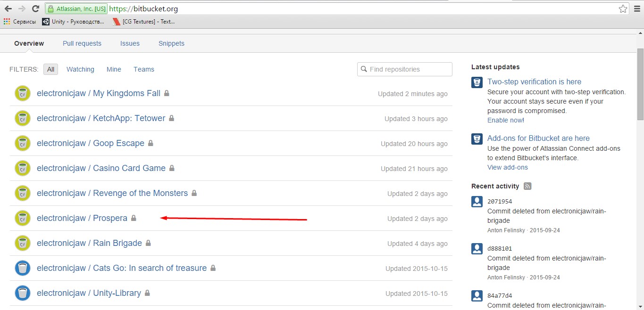The image size is (644, 310).
Task: Click Cats Go repository blue bucket avatar
Action: (x=23, y=268)
